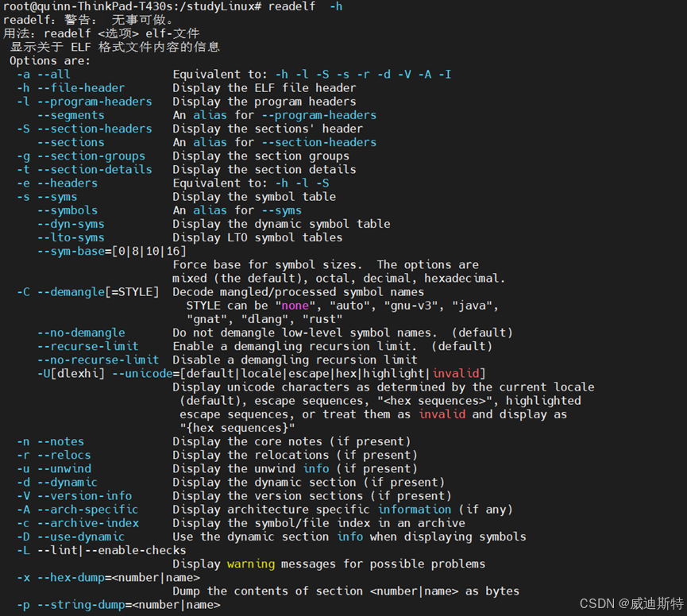This screenshot has width=687, height=616.
Task: Click the '"gnat", "dlang", "rust"' line
Action: [264, 319]
